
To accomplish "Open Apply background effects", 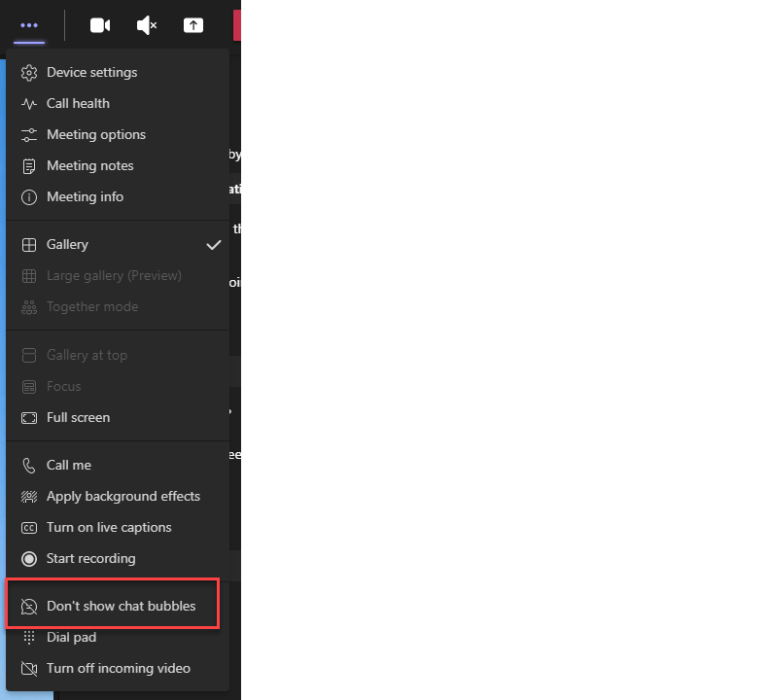I will [122, 496].
